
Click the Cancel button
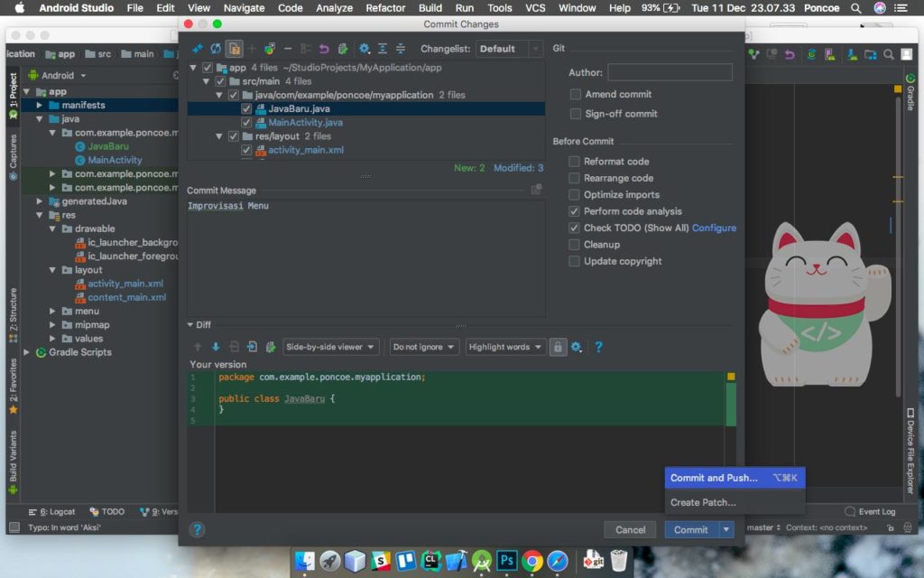click(x=630, y=529)
